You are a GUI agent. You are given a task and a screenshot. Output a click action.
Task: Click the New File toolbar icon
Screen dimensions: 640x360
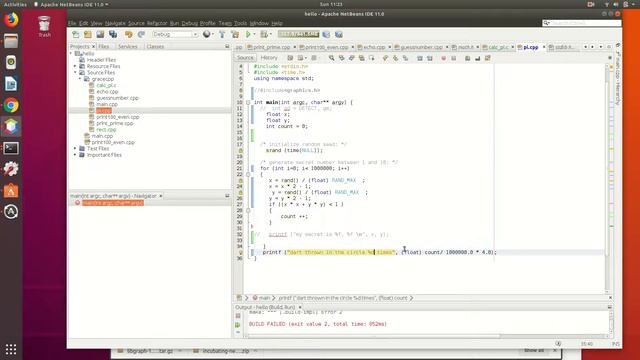click(76, 35)
